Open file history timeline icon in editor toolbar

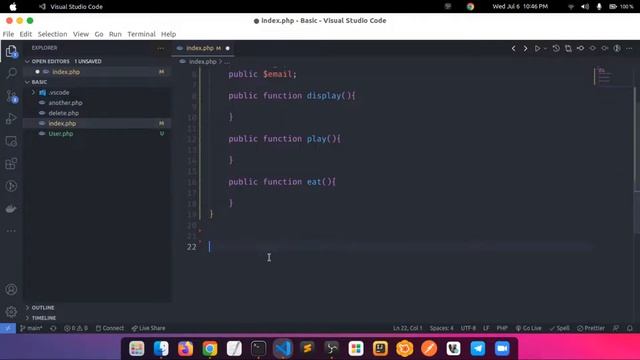pos(556,48)
